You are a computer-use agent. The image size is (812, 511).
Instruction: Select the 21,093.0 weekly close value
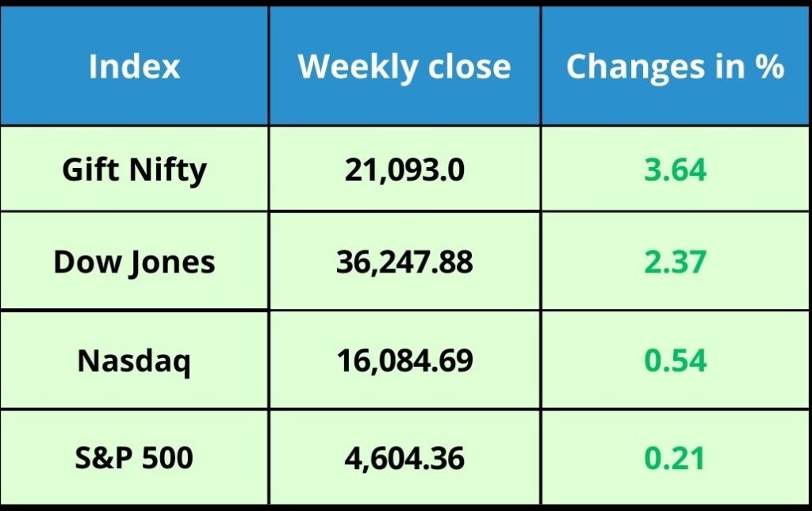point(404,170)
